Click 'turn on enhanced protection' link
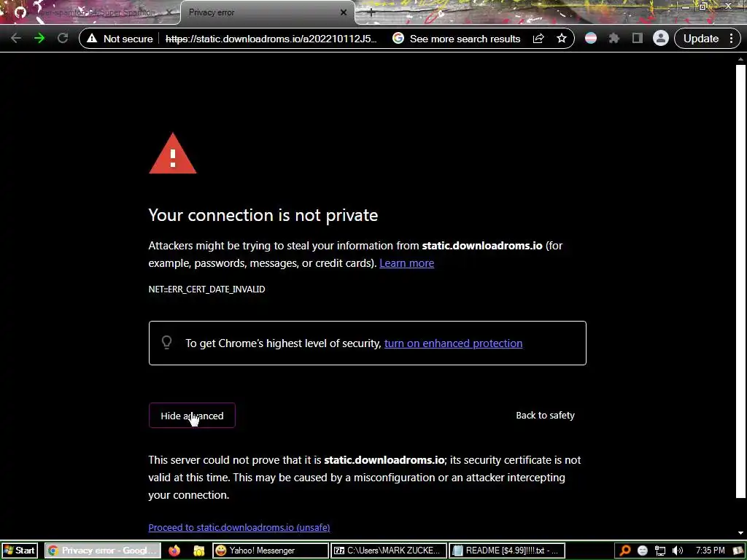This screenshot has height=560, width=747. 453,343
